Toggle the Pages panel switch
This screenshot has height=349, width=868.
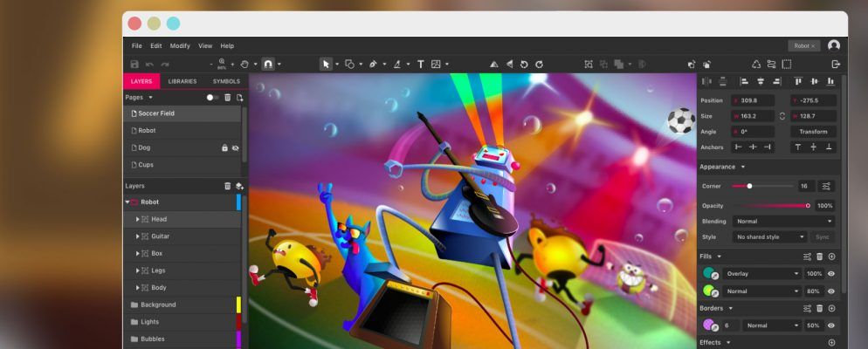(212, 98)
